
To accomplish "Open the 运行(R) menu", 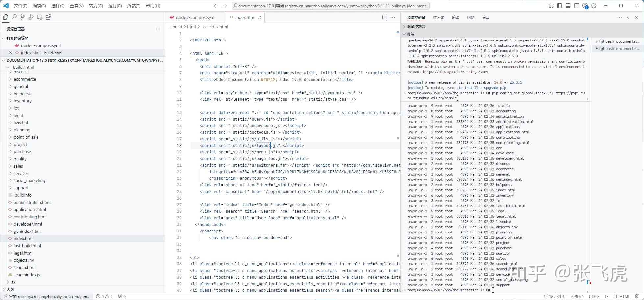I will click(115, 6).
